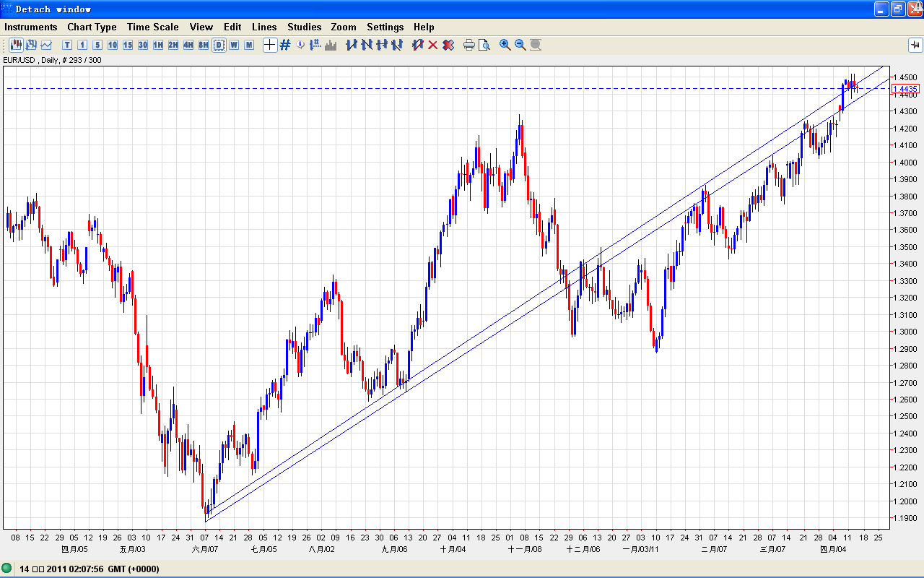Toggle the crosshair cursor tool
The height and width of the screenshot is (578, 924).
[269, 45]
